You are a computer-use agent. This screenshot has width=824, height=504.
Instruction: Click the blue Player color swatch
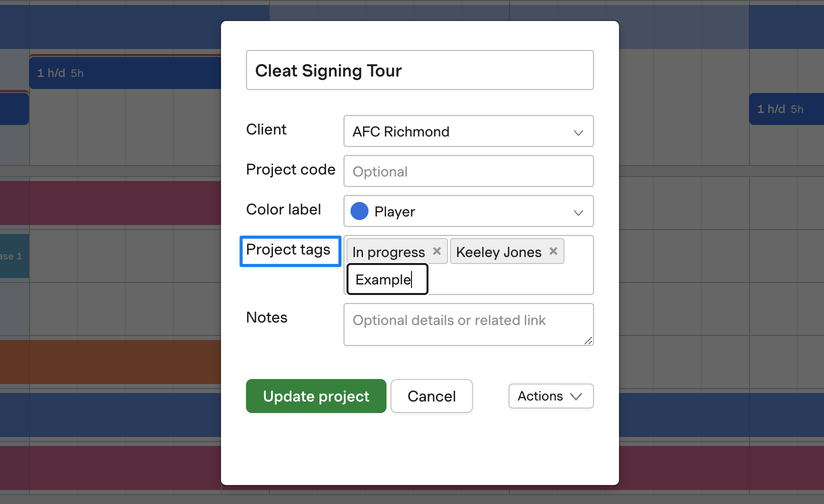pos(359,211)
